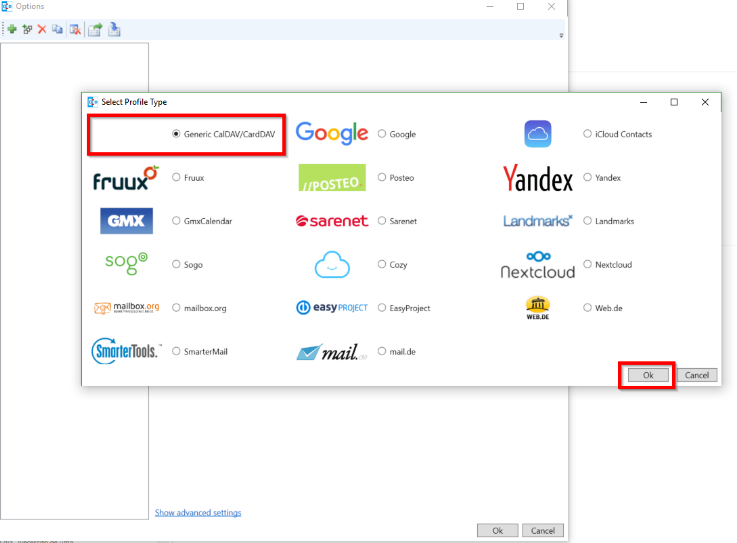Viewport: 737px width, 543px height.
Task: Click Ok in the Options window
Action: tap(498, 530)
